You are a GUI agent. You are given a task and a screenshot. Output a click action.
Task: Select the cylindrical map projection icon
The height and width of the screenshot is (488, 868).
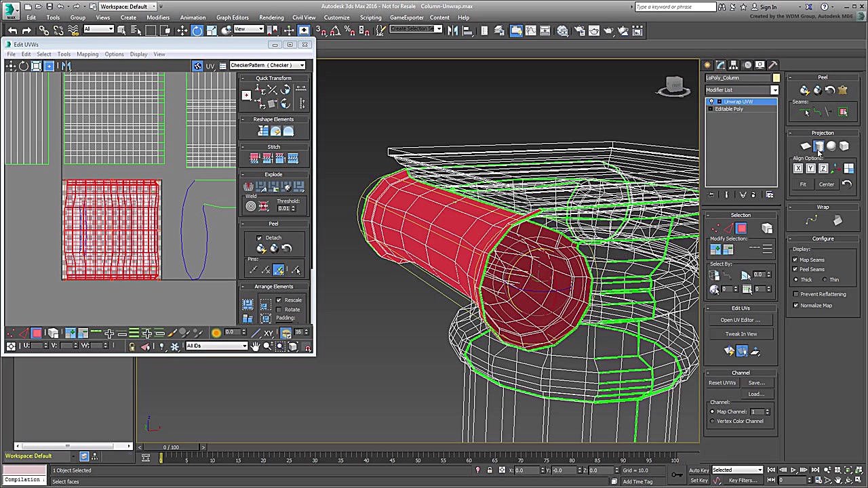tap(818, 146)
